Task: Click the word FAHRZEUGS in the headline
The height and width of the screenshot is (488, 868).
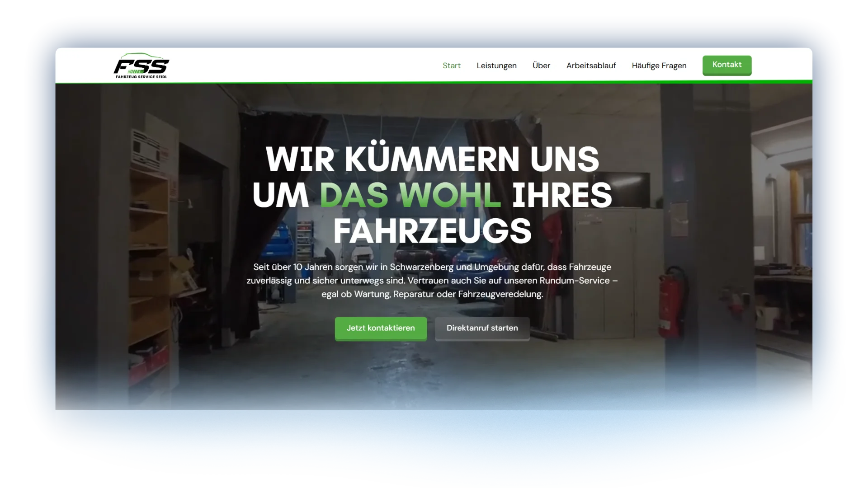Action: (x=432, y=231)
